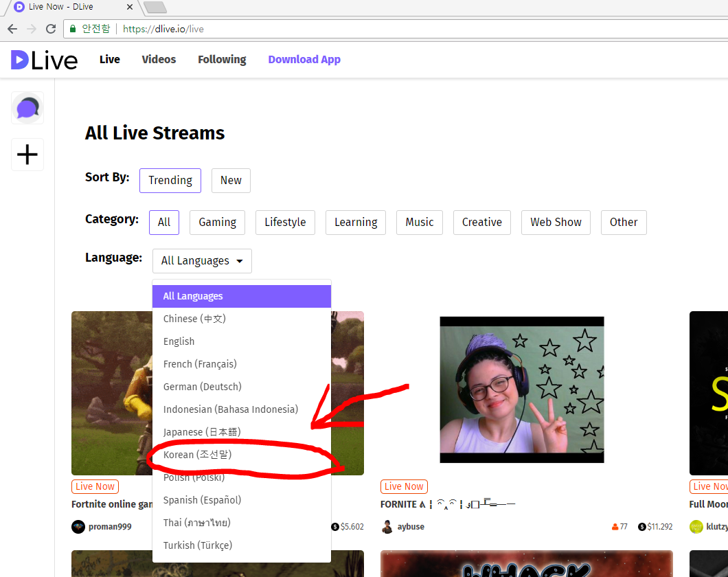Filter by Learning category

coord(356,223)
